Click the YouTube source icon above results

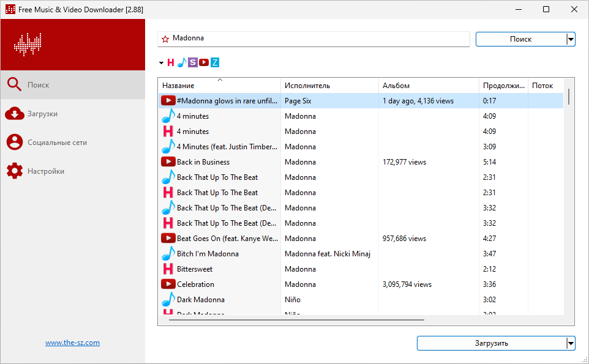coord(204,62)
